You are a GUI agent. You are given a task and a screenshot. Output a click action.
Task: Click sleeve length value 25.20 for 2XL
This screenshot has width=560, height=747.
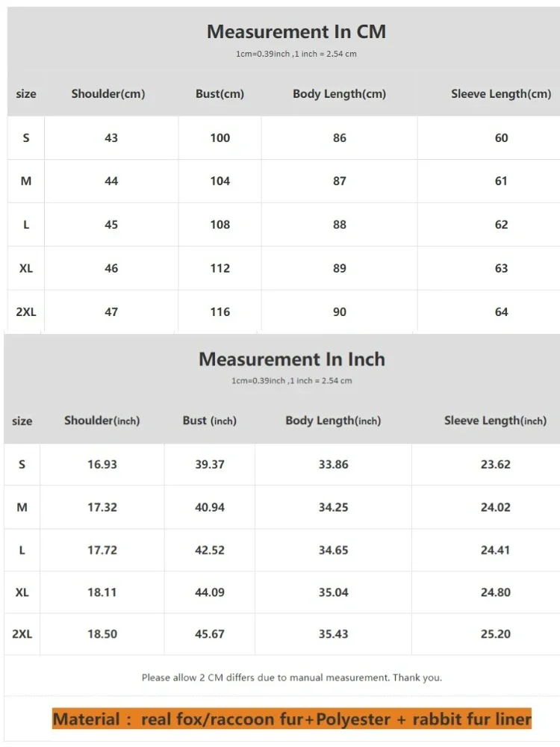(496, 634)
